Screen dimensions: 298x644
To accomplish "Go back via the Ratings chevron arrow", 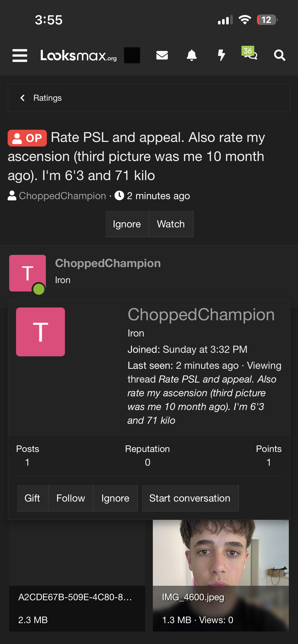I will (x=23, y=98).
